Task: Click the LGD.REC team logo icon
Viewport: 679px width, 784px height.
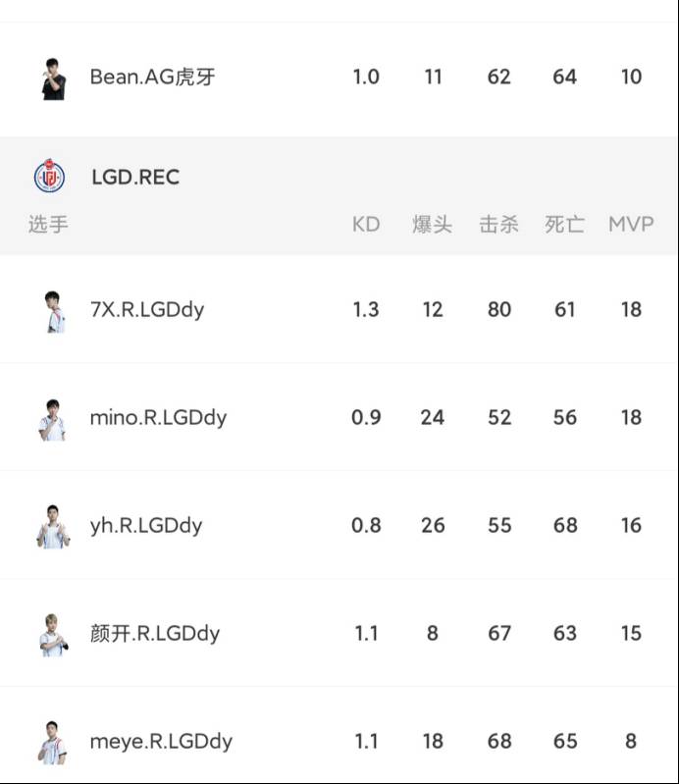Action: tap(49, 176)
